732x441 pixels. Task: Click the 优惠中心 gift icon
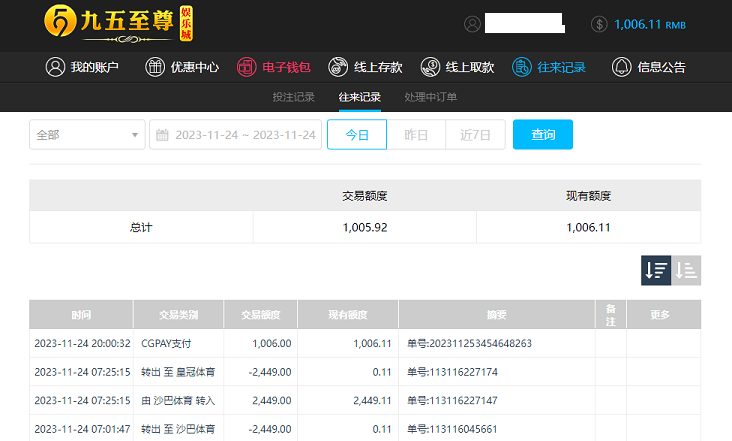click(x=155, y=67)
